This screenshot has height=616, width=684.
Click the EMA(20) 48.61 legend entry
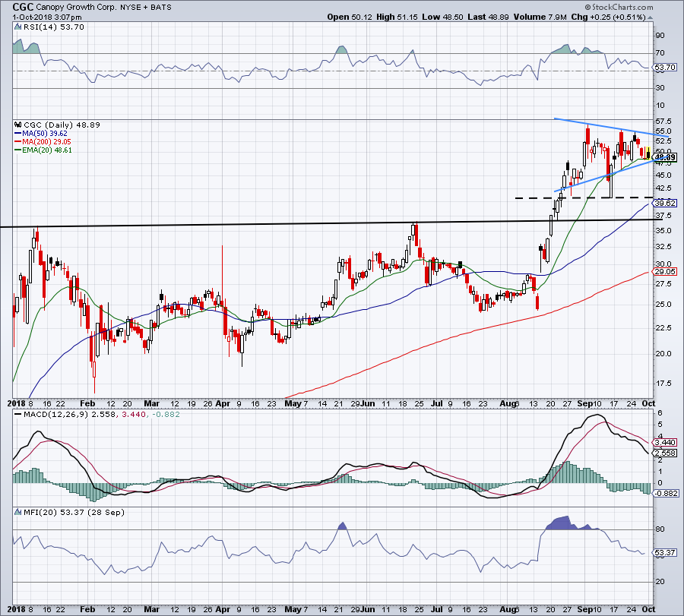[43, 150]
